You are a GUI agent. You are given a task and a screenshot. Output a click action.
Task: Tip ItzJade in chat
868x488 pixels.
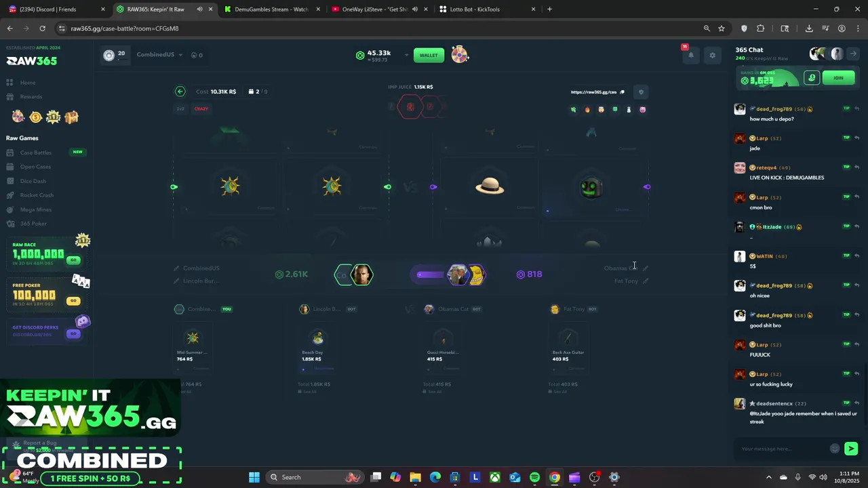[846, 226]
